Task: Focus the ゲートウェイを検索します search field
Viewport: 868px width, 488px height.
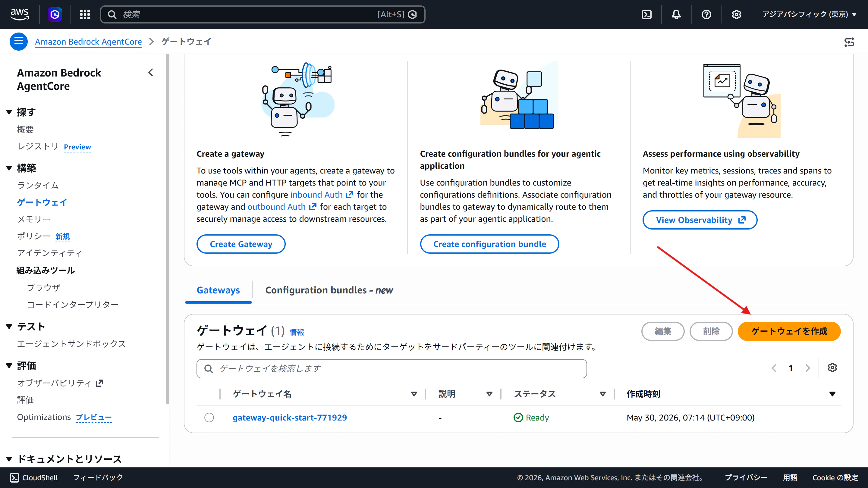Action: pos(392,368)
